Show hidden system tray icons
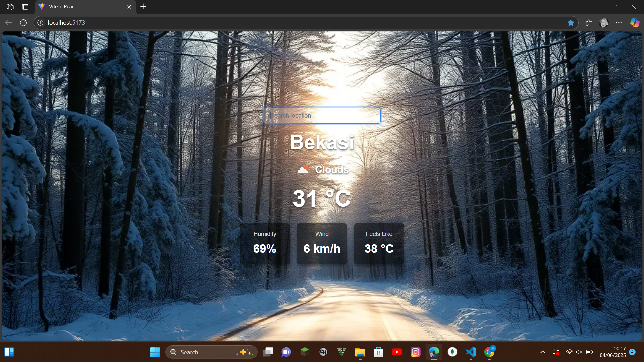 coord(542,352)
